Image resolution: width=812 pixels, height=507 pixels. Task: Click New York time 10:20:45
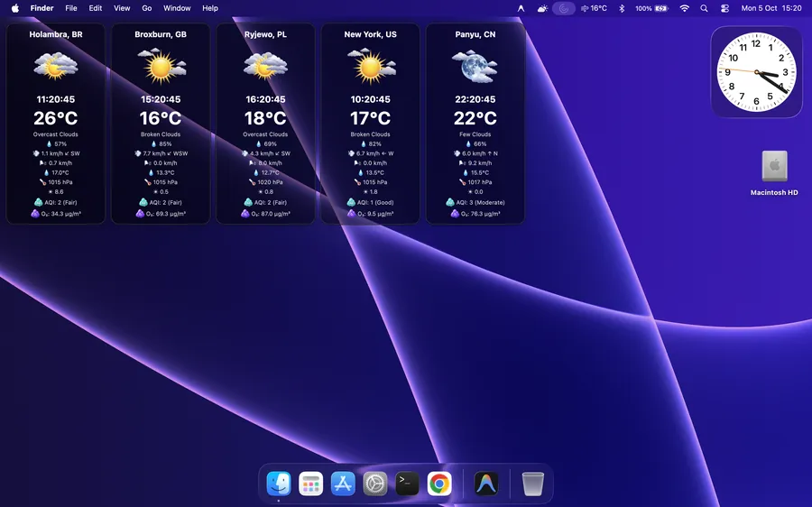point(370,99)
